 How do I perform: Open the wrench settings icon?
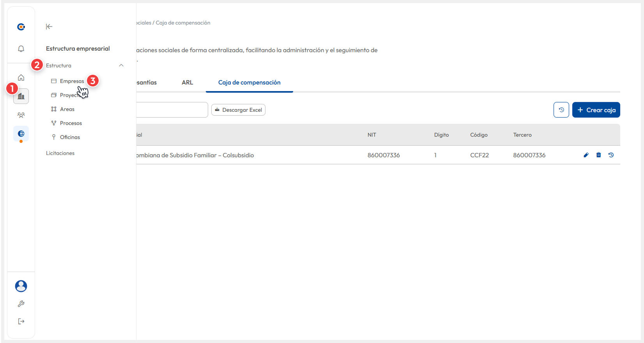click(x=21, y=304)
